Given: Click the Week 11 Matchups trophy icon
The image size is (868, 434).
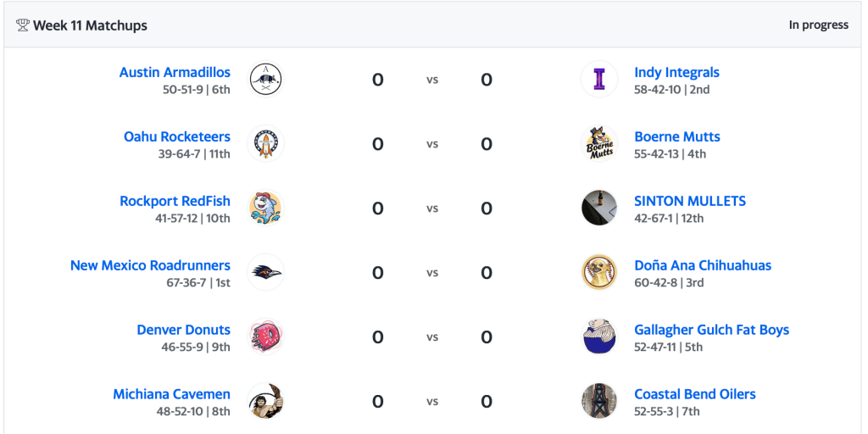Looking at the screenshot, I should (x=22, y=25).
